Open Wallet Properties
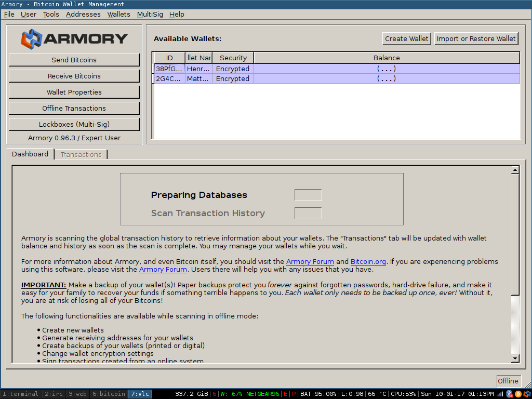532x399 pixels. coord(74,92)
